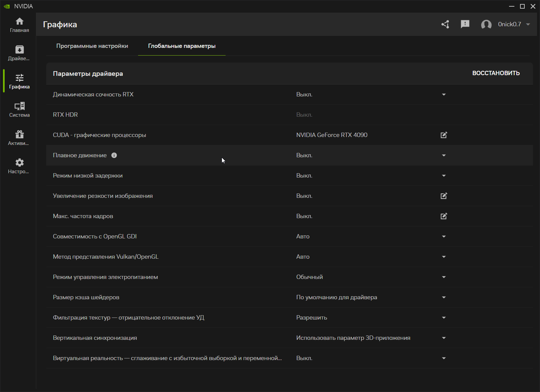The image size is (540, 392).
Task: Expand Вертикальная синхронизация dropdown
Action: (x=444, y=338)
